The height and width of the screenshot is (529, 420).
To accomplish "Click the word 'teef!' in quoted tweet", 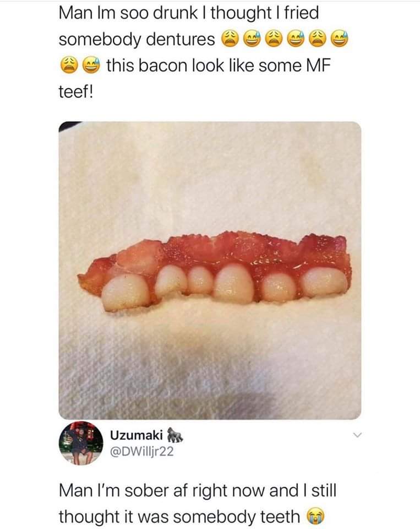I will point(76,91).
